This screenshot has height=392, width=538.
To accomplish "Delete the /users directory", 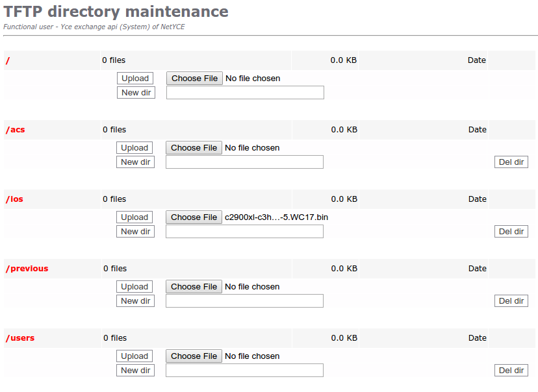I will click(511, 371).
